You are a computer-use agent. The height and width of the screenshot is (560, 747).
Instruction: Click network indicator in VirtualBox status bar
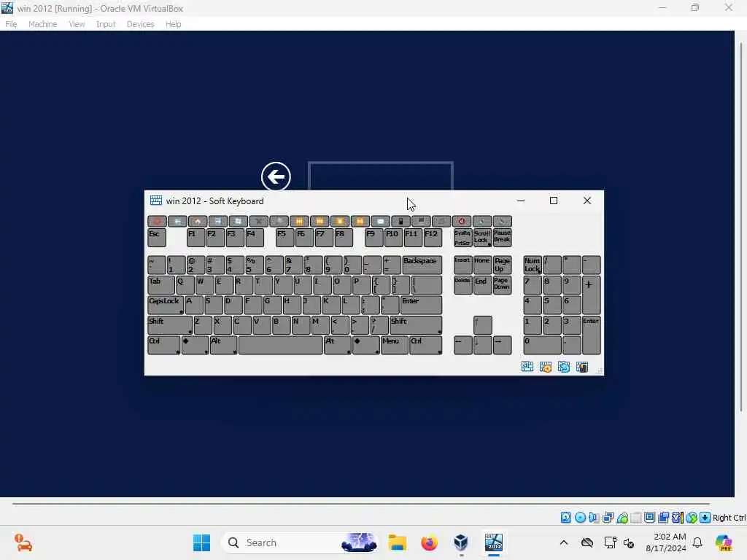(x=608, y=518)
